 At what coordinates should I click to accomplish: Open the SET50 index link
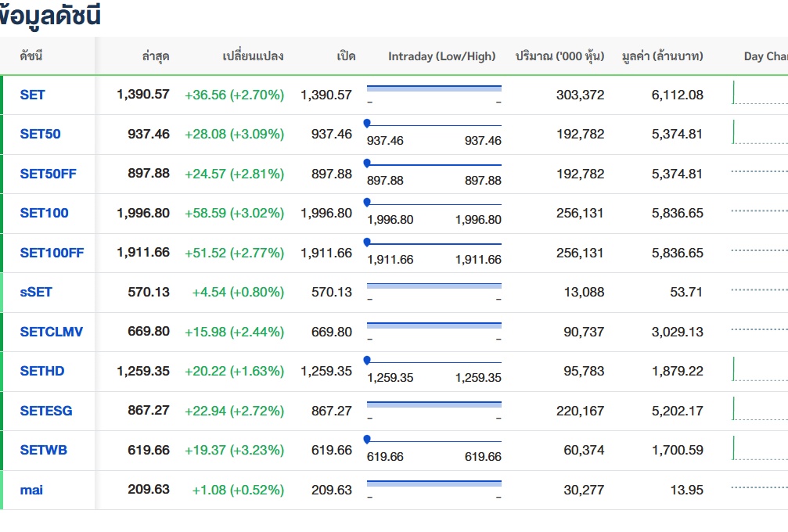point(40,134)
